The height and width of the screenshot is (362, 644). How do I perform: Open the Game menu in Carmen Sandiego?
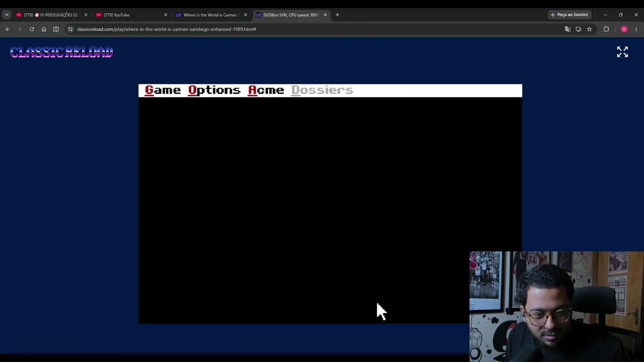pyautogui.click(x=163, y=90)
